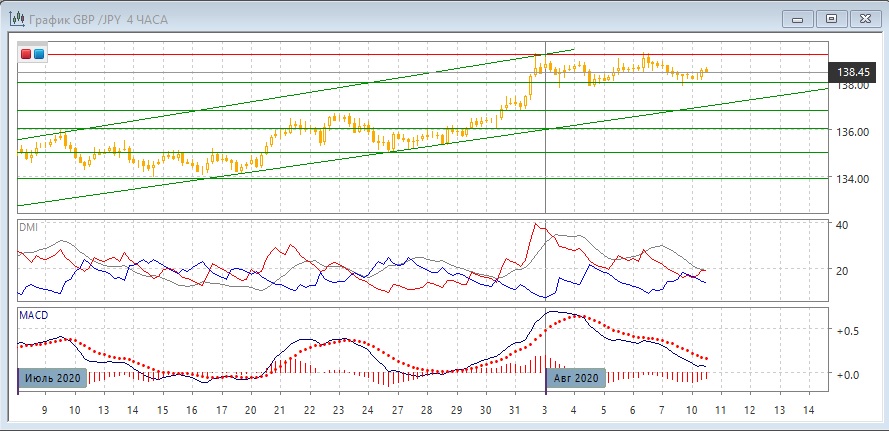889x431 pixels.
Task: Click the red square button on chart
Action: 26,53
